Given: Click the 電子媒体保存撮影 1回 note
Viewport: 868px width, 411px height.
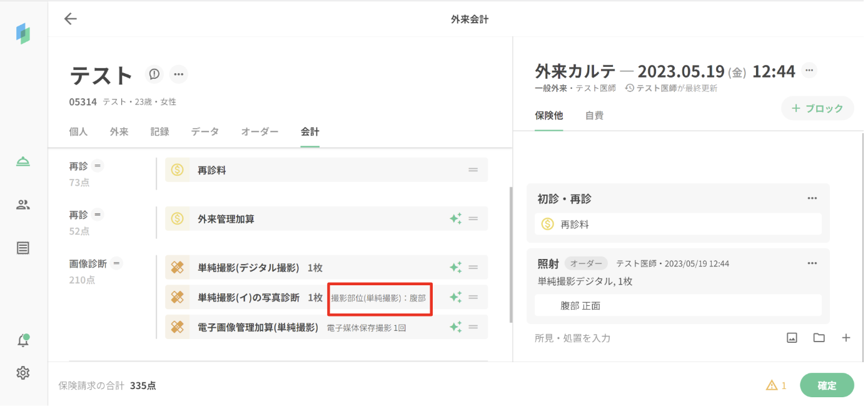Looking at the screenshot, I should [366, 327].
